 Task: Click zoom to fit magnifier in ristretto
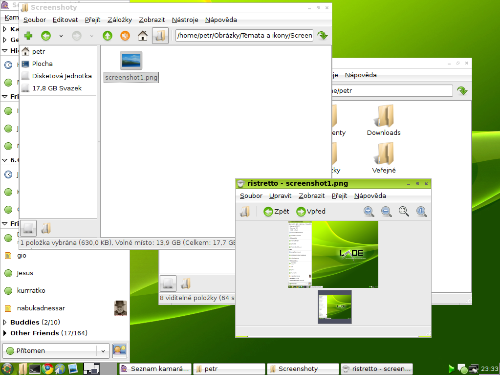click(404, 211)
